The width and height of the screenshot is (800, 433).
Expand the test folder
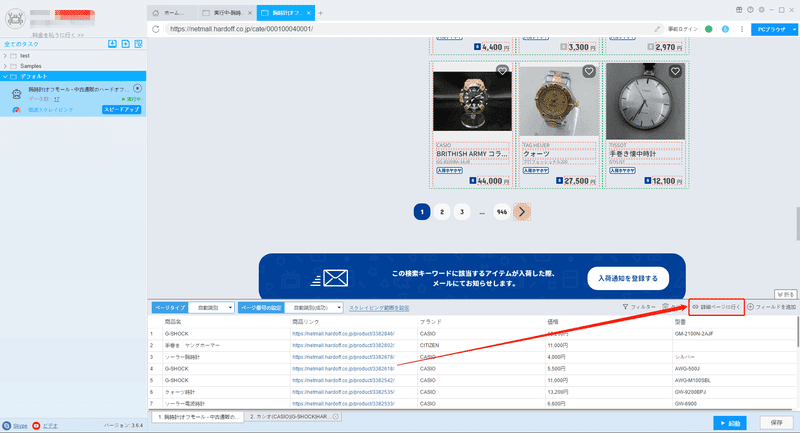pos(5,56)
